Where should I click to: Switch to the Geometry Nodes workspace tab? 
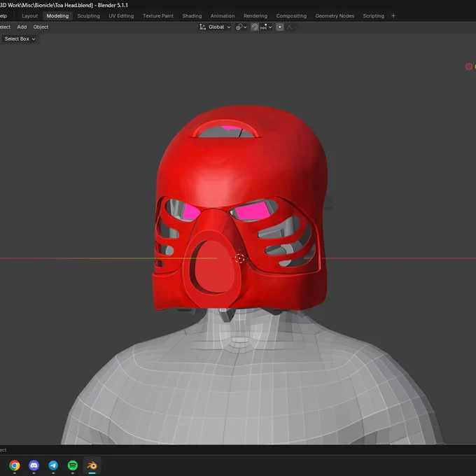point(335,16)
